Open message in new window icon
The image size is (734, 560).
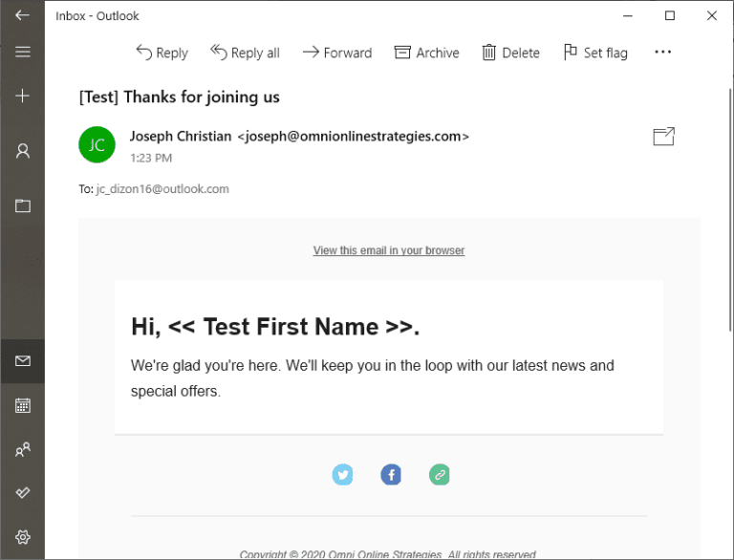[x=663, y=137]
